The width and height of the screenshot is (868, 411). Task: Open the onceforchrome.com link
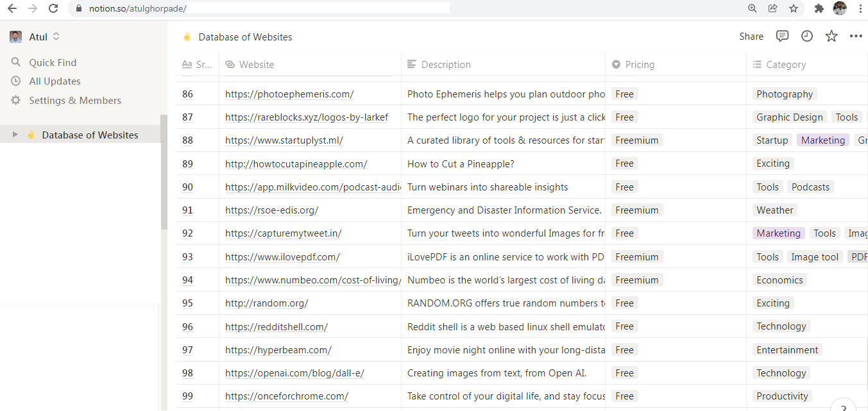point(287,396)
